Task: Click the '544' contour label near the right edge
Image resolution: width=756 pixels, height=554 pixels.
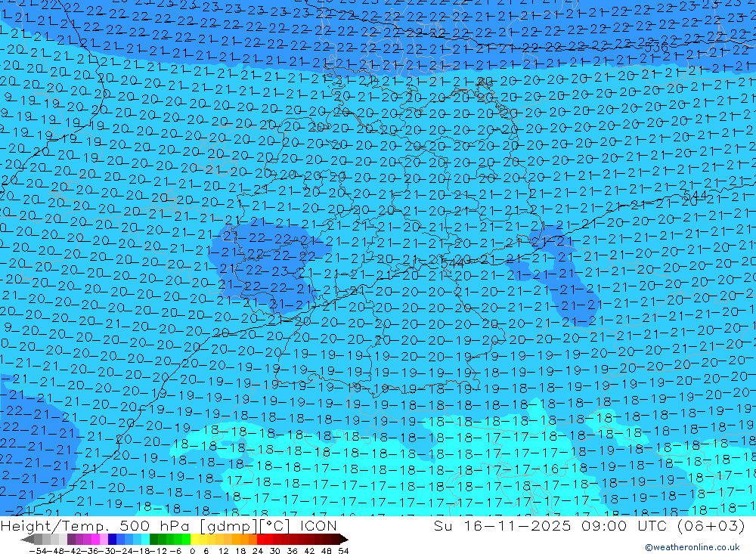Action: (x=696, y=196)
